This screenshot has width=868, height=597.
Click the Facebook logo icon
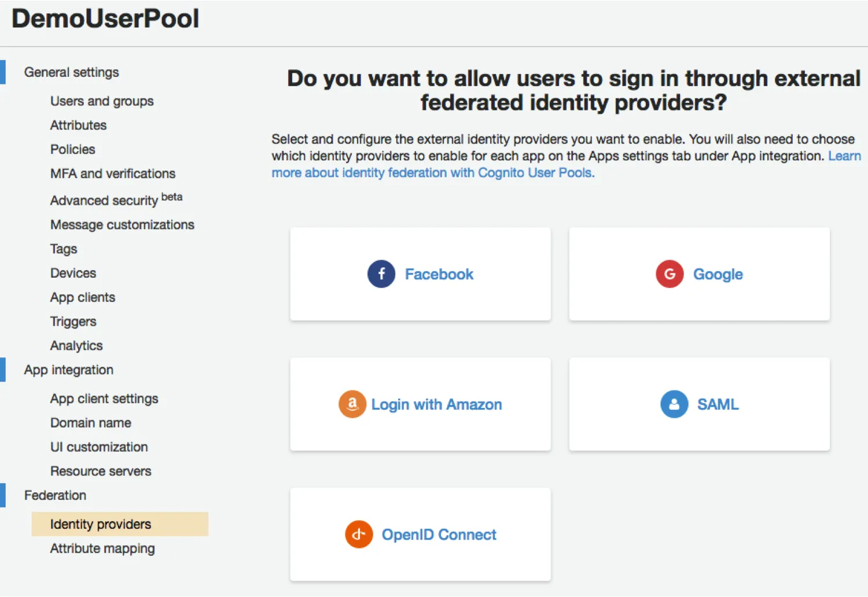coord(381,274)
